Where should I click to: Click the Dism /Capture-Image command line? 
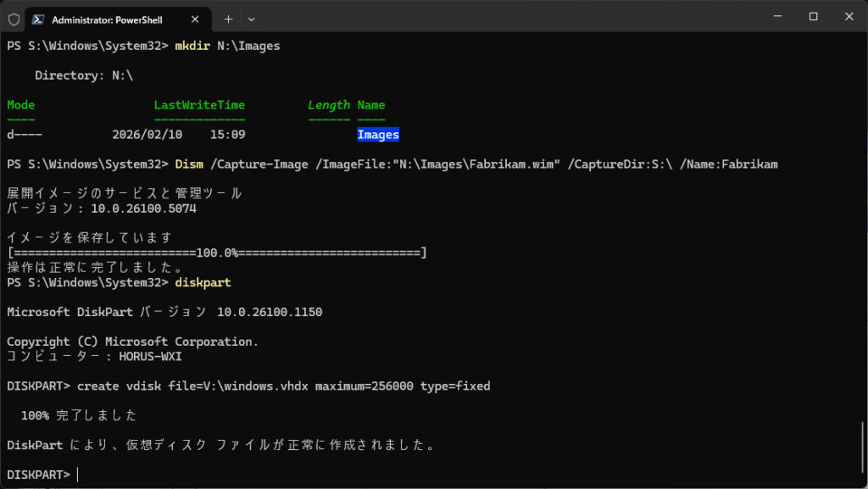click(x=475, y=164)
